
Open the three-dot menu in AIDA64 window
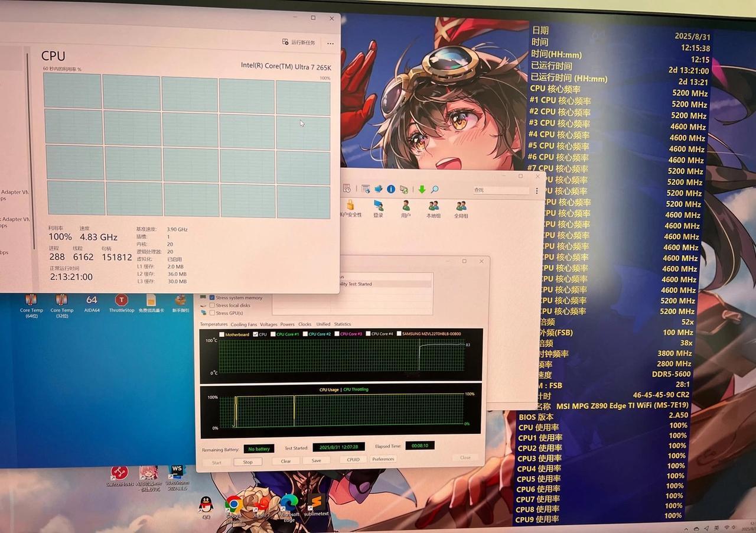536,190
